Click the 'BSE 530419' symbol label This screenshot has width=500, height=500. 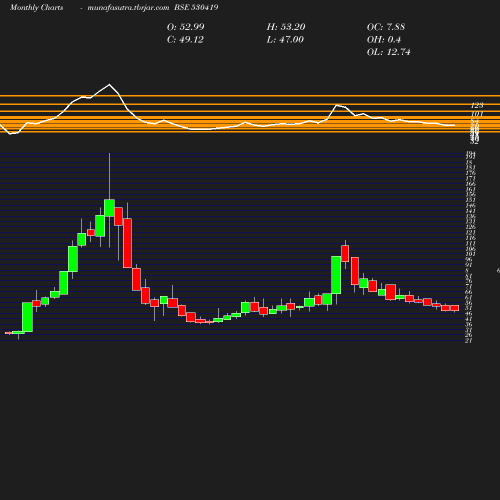[x=196, y=7]
